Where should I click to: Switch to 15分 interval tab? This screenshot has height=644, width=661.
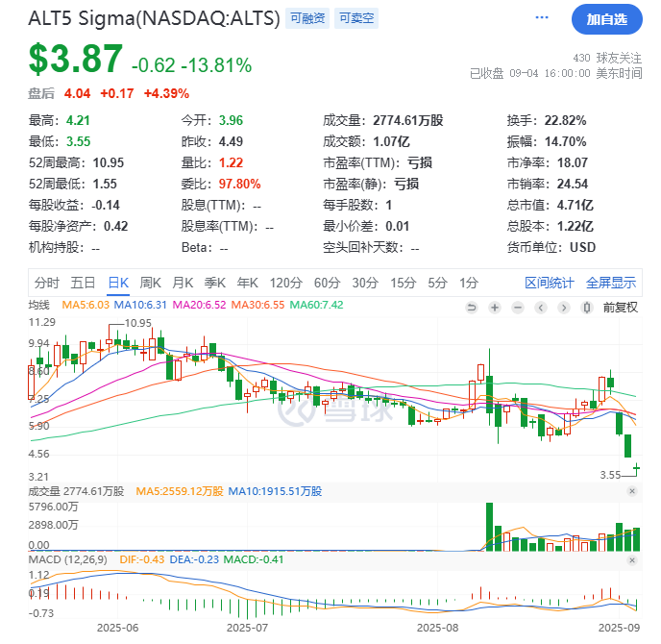tap(403, 283)
